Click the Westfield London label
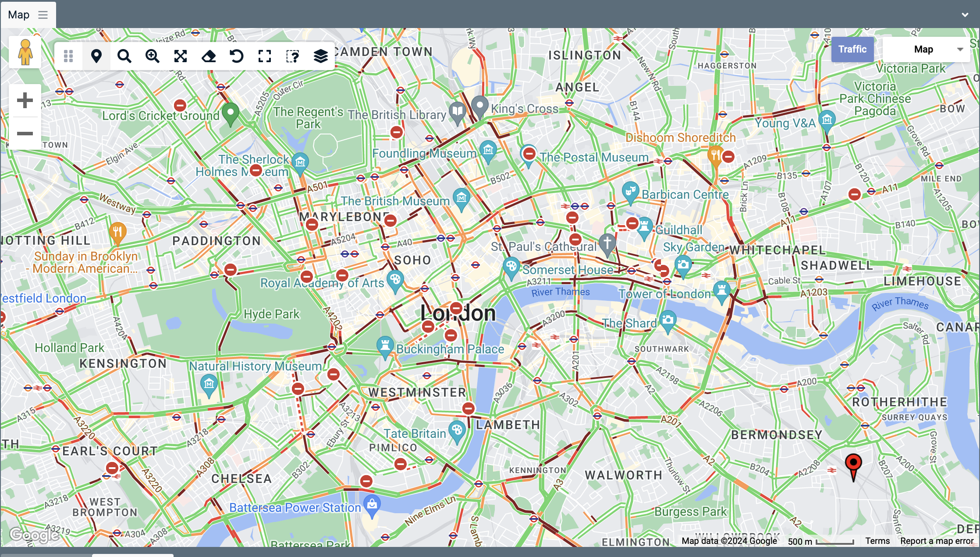This screenshot has height=557, width=980. 44,298
